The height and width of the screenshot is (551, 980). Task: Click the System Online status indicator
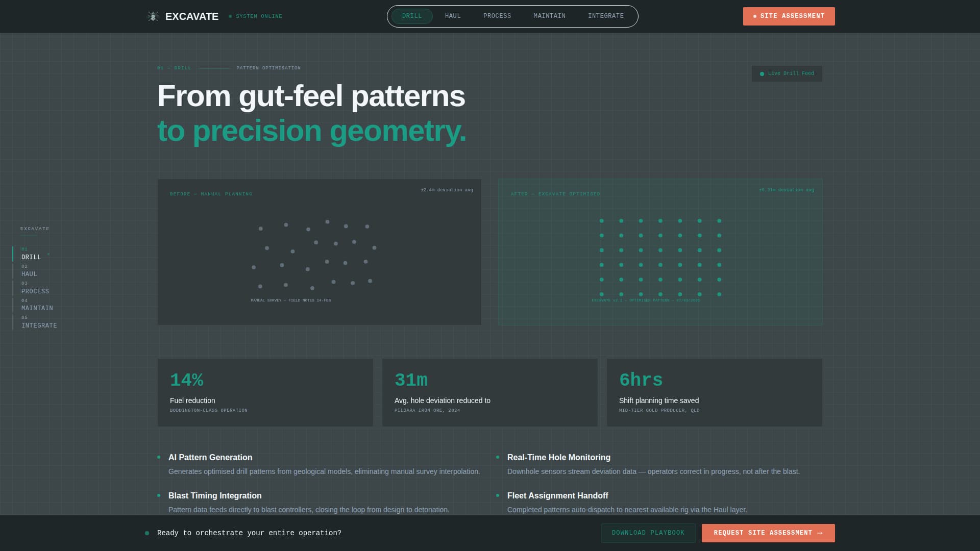(255, 16)
